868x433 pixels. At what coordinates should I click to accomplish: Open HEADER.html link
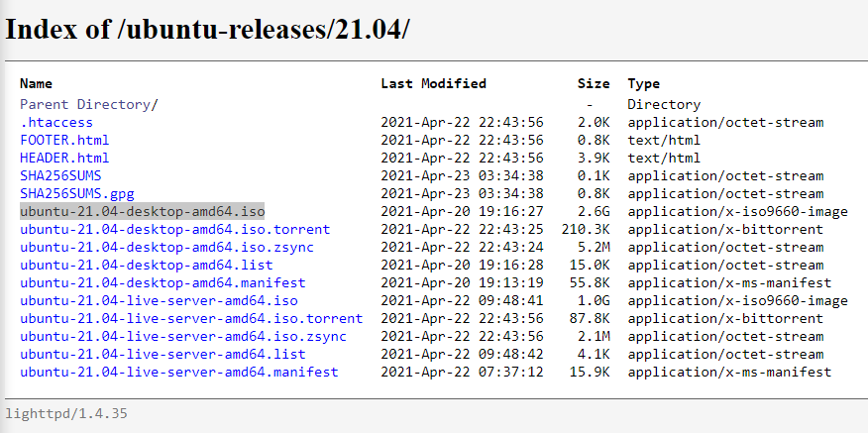pyautogui.click(x=64, y=158)
